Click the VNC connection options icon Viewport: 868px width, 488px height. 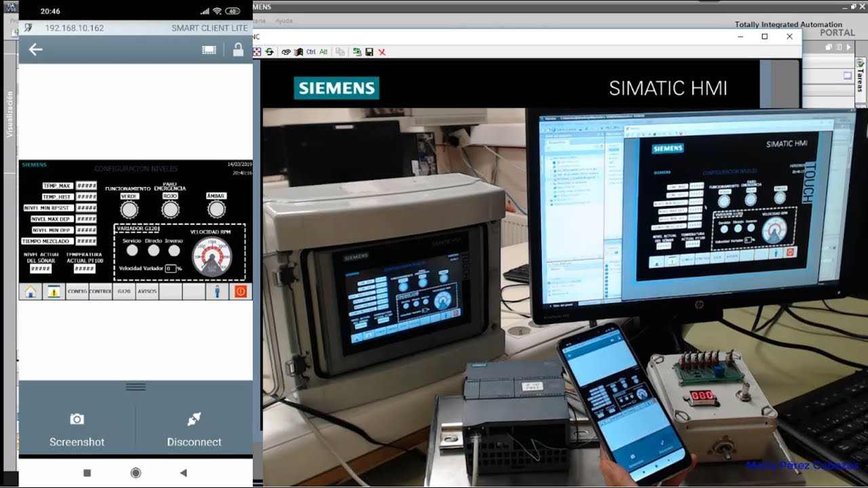(x=286, y=52)
